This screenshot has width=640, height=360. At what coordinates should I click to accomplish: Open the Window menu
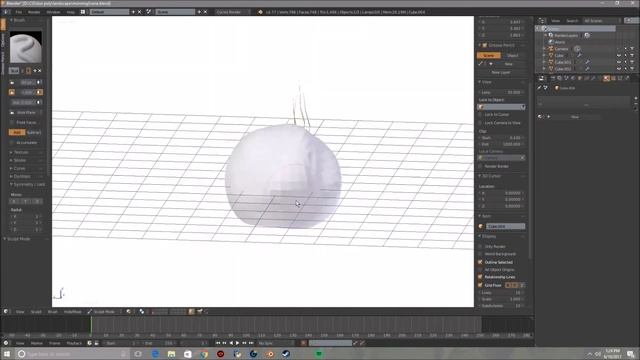point(53,12)
